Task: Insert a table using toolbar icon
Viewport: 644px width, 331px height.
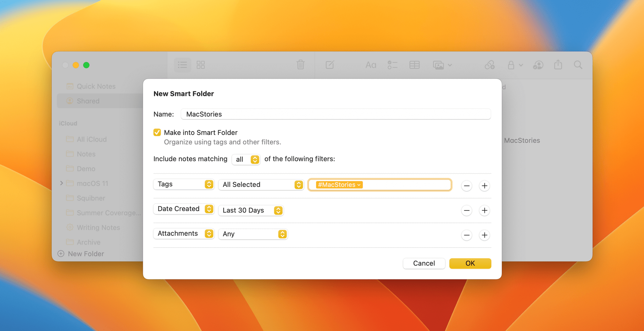Action: [x=414, y=65]
